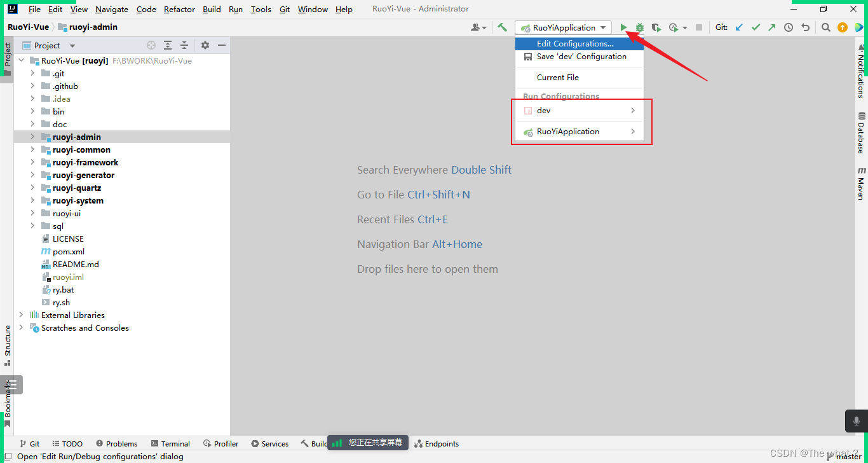Select pom.xml in the project tree

[68, 251]
